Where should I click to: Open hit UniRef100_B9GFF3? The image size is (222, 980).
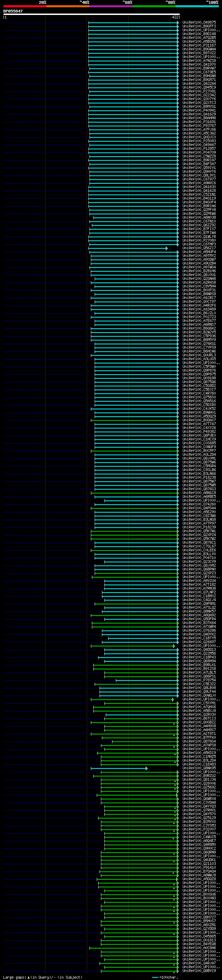[x=199, y=26]
